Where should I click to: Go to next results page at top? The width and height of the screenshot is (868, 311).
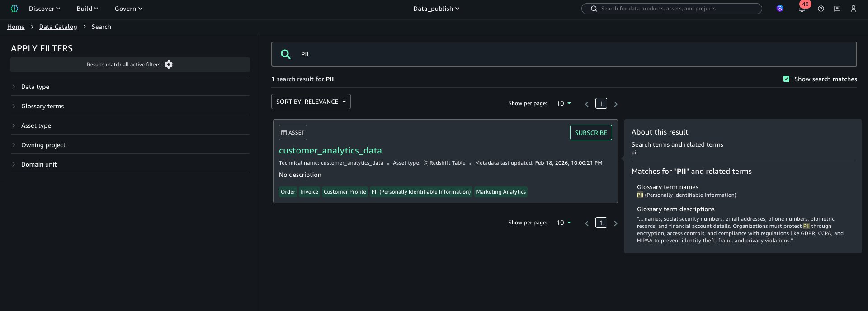point(615,104)
